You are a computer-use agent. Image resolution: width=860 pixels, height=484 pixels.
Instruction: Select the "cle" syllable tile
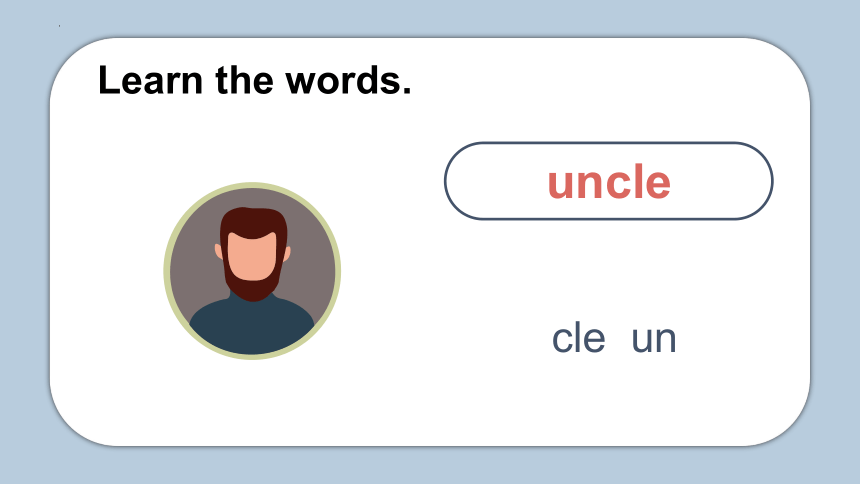(x=578, y=339)
